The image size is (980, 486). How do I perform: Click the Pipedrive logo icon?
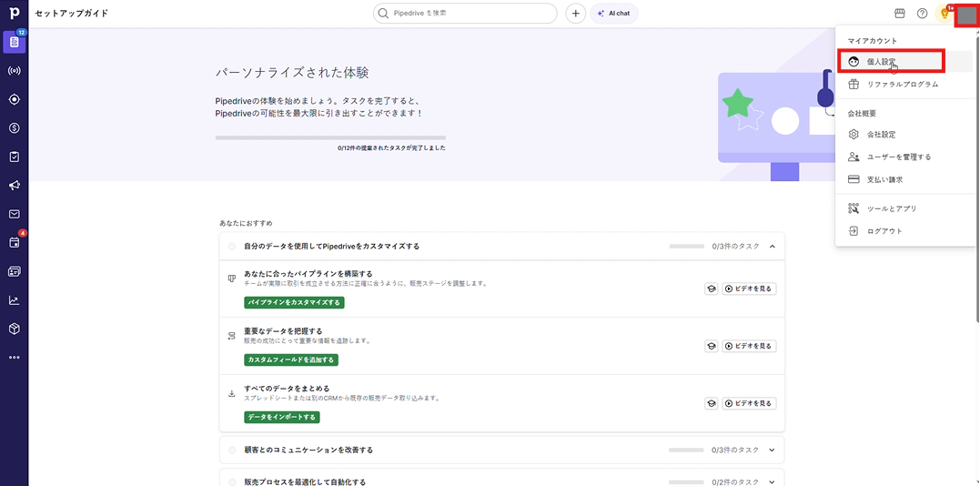[14, 13]
